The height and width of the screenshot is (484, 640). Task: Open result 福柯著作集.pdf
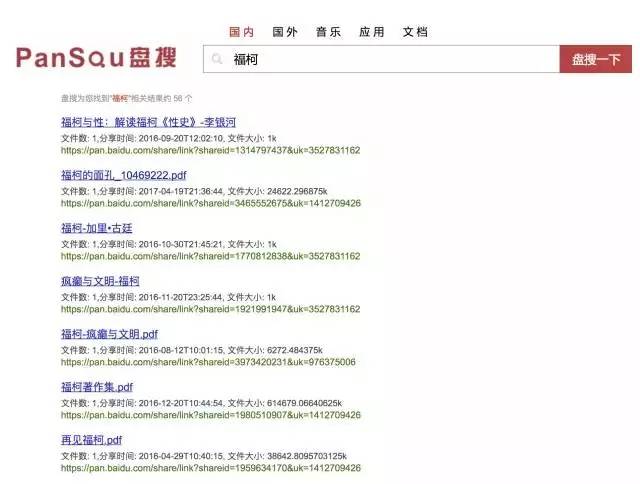tap(97, 387)
